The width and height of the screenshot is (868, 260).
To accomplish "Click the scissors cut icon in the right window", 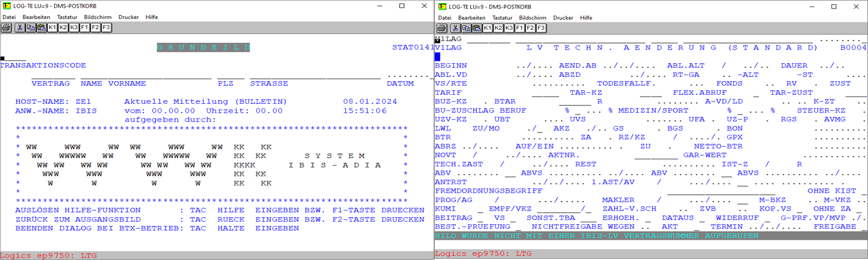I will click(x=455, y=28).
